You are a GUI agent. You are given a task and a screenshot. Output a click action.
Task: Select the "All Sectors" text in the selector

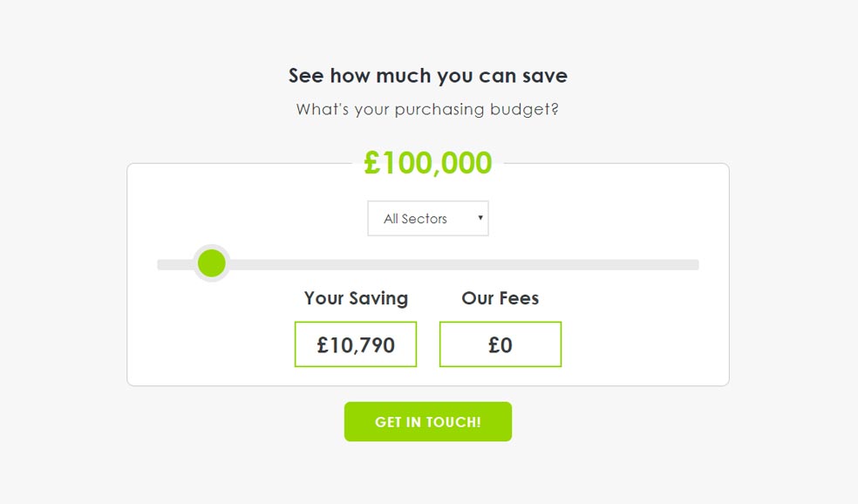(x=415, y=219)
